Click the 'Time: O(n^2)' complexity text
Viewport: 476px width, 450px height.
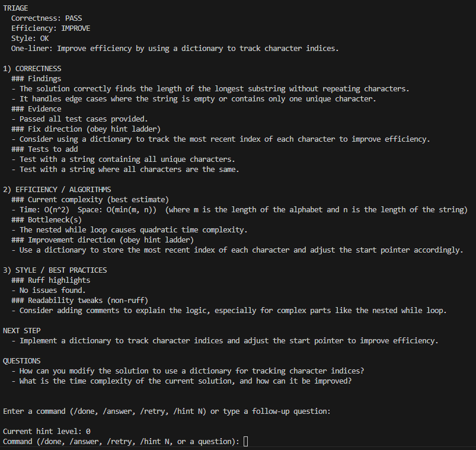[x=44, y=210]
